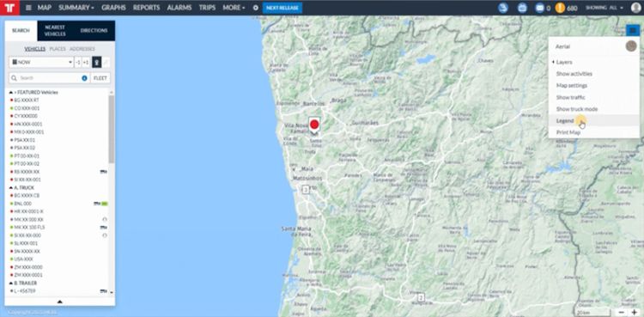Select vehicle USA-XXX in list

(23, 259)
